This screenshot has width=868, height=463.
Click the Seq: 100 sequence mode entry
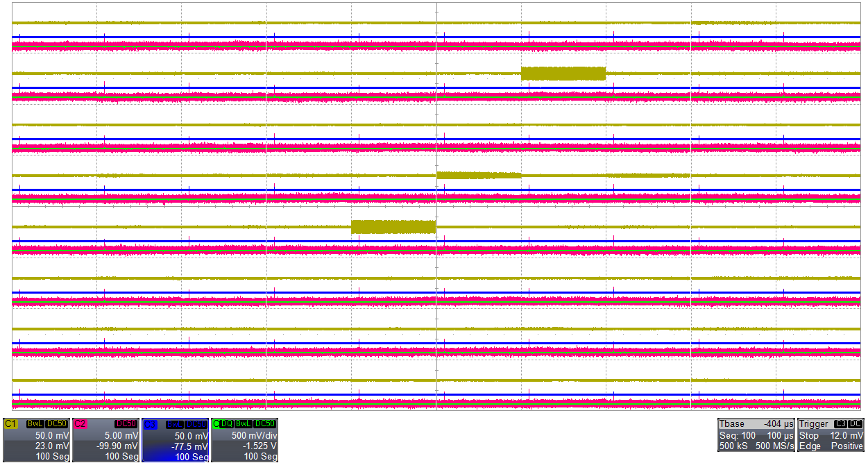click(737, 435)
